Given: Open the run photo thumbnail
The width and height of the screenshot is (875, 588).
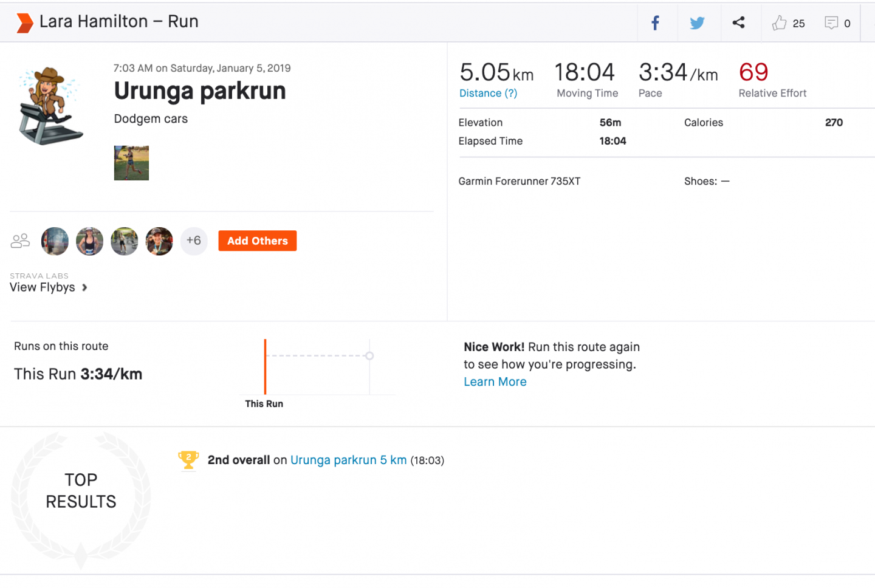Looking at the screenshot, I should click(x=131, y=163).
